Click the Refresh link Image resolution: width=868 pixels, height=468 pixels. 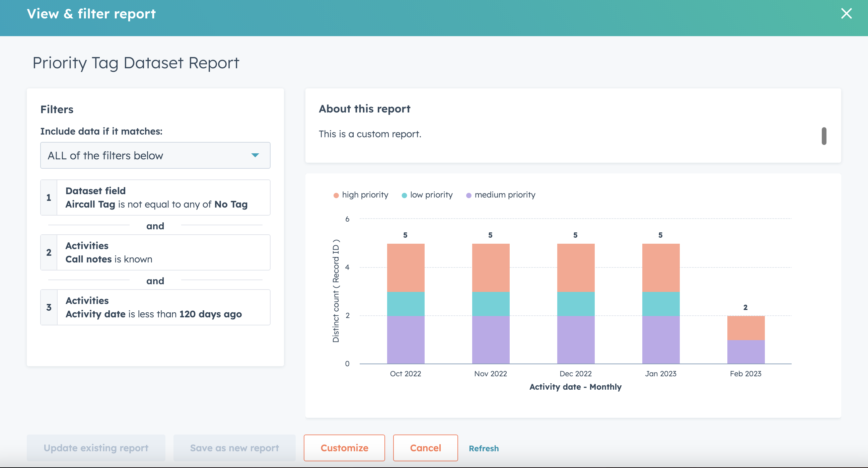tap(484, 449)
